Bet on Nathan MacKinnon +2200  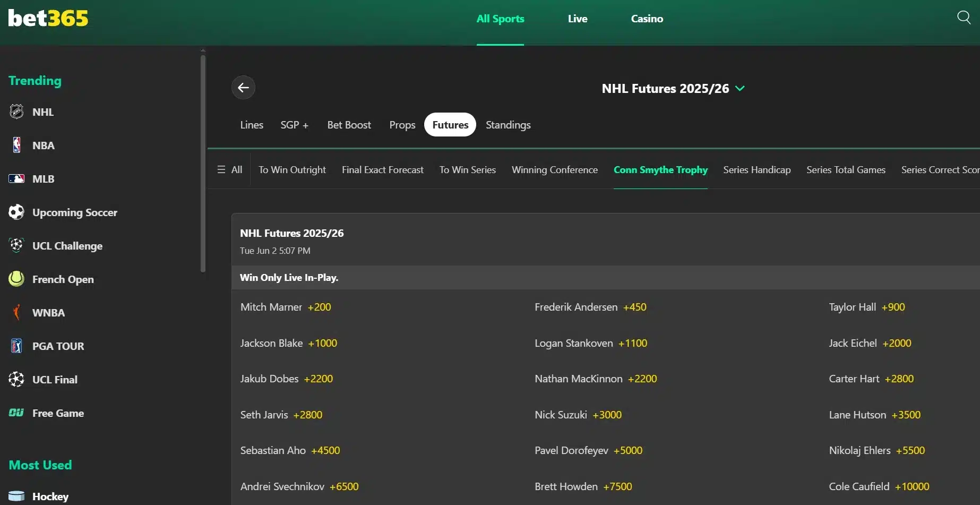point(596,379)
